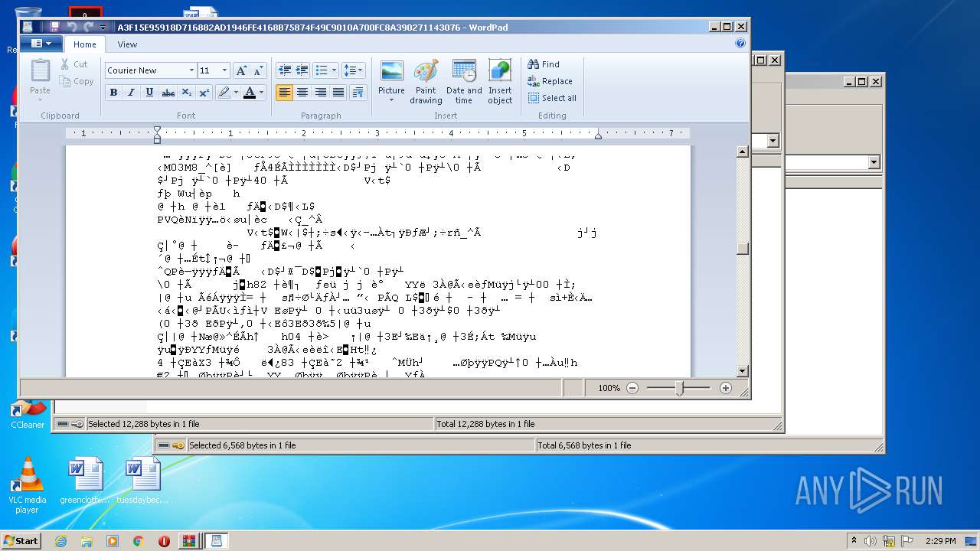
Task: Click the zoom in plus button
Action: tap(726, 388)
